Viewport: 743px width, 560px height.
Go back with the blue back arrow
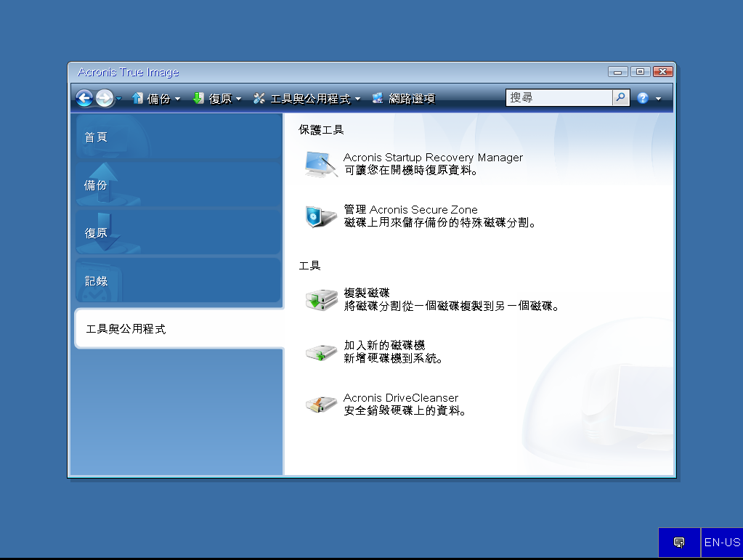tap(84, 98)
